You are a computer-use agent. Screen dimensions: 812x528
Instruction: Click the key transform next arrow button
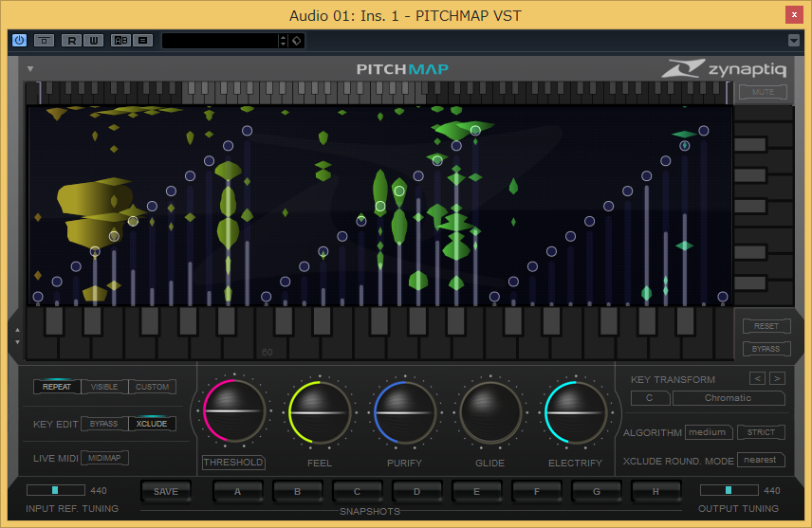pyautogui.click(x=777, y=378)
